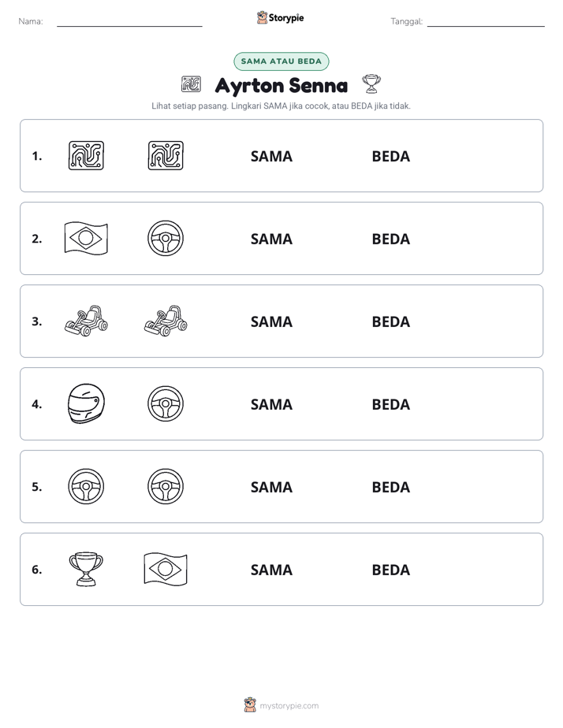Choose BEDA for question 2

[390, 239]
